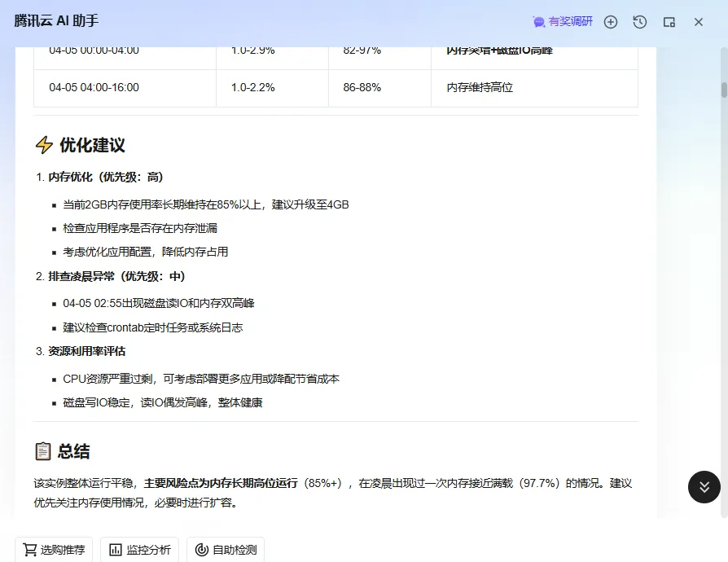Click the 04-05 04:00-16:00 table cell
The height and width of the screenshot is (562, 728).
[x=125, y=88]
